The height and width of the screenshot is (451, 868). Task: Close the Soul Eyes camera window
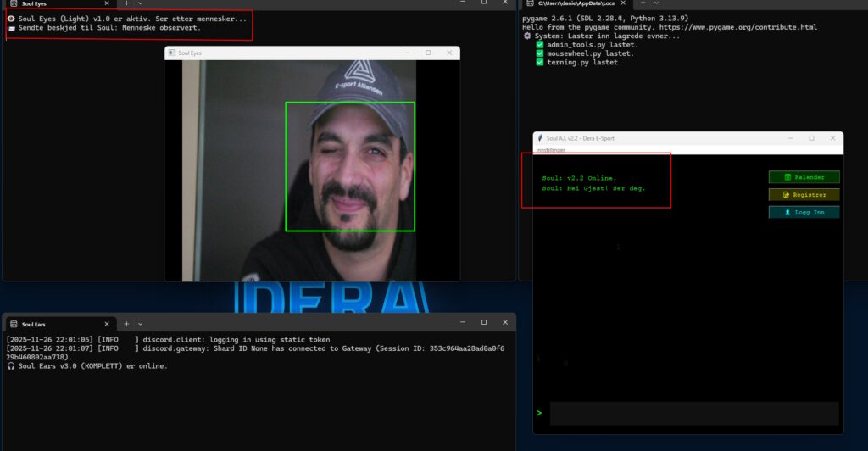click(x=449, y=53)
